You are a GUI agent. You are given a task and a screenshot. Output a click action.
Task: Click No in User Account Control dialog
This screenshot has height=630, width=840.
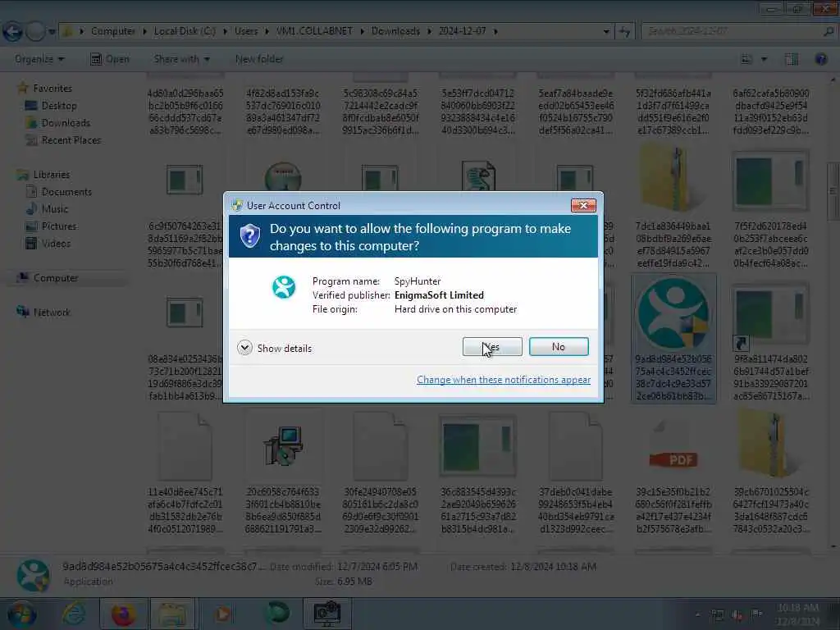pyautogui.click(x=558, y=347)
